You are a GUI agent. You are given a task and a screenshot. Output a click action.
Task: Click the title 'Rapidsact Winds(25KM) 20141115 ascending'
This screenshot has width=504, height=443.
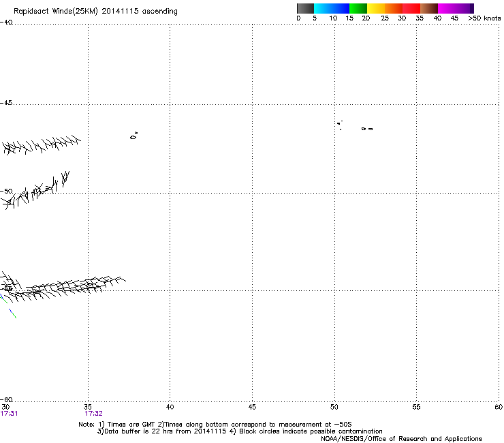click(x=95, y=12)
